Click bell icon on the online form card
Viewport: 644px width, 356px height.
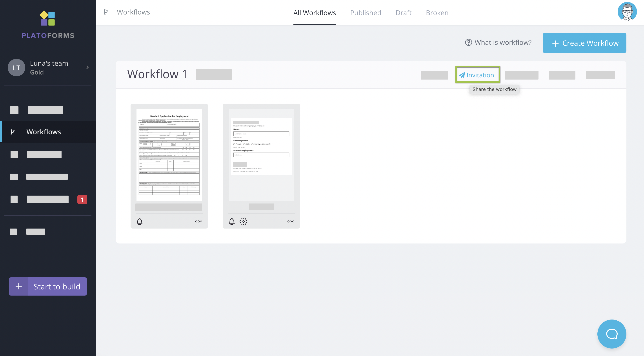231,221
